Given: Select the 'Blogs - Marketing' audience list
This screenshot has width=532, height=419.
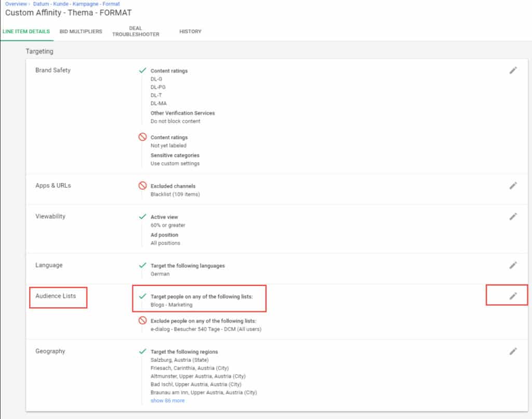Looking at the screenshot, I should pyautogui.click(x=171, y=305).
